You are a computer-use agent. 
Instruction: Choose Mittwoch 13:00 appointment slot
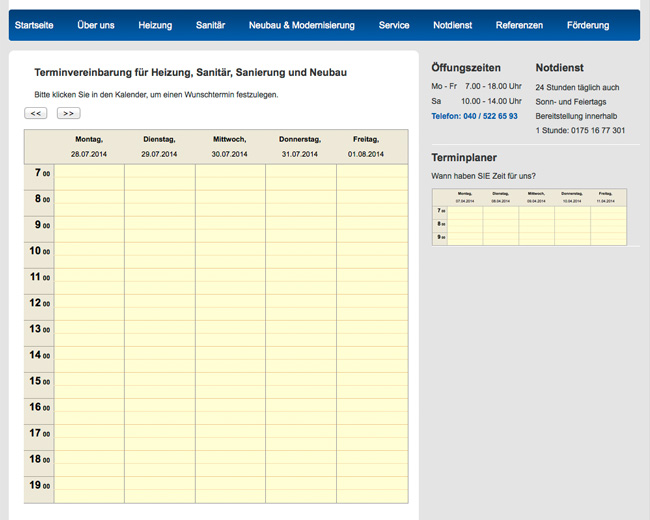230,329
